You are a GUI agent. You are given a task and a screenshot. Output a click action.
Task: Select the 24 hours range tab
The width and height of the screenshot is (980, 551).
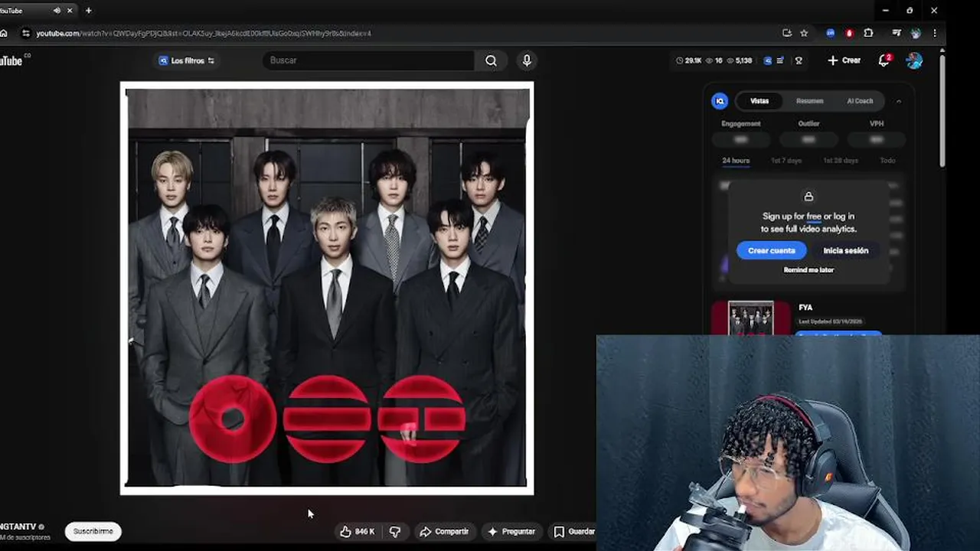[x=736, y=161]
